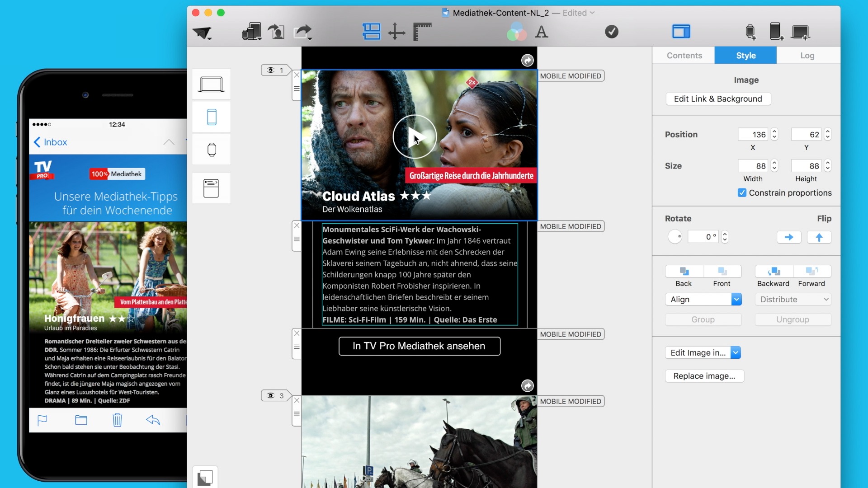The height and width of the screenshot is (488, 868).
Task: Click the layers icon at bottom left
Action: [205, 477]
